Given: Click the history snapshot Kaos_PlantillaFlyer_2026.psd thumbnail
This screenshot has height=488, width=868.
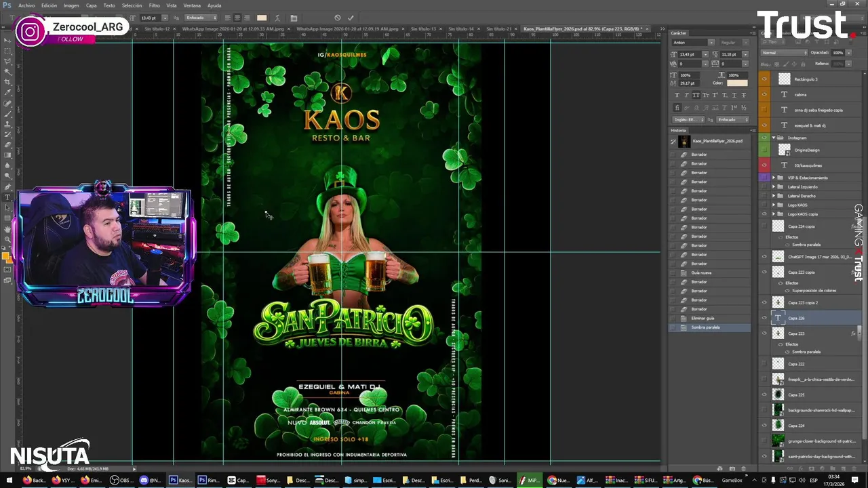Looking at the screenshot, I should [684, 141].
